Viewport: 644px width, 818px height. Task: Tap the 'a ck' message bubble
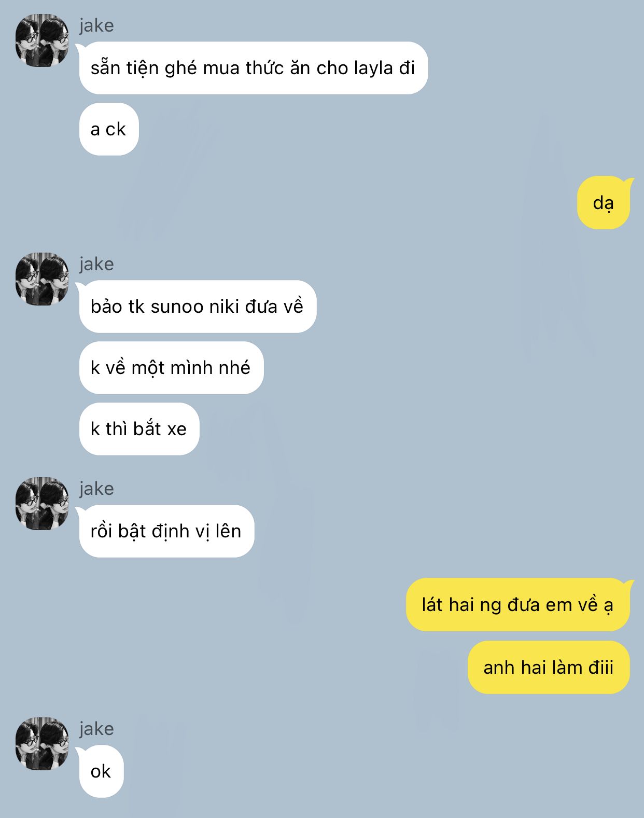point(108,129)
